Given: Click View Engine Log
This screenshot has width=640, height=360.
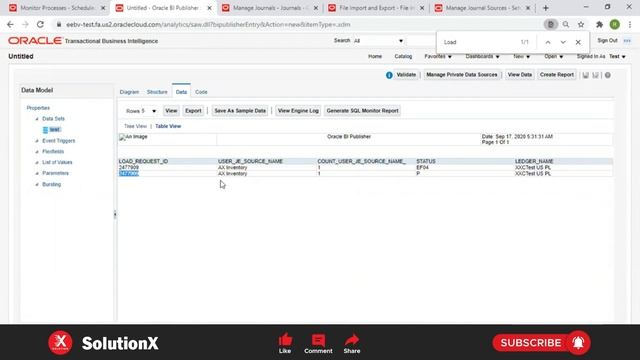Looking at the screenshot, I should [x=298, y=111].
